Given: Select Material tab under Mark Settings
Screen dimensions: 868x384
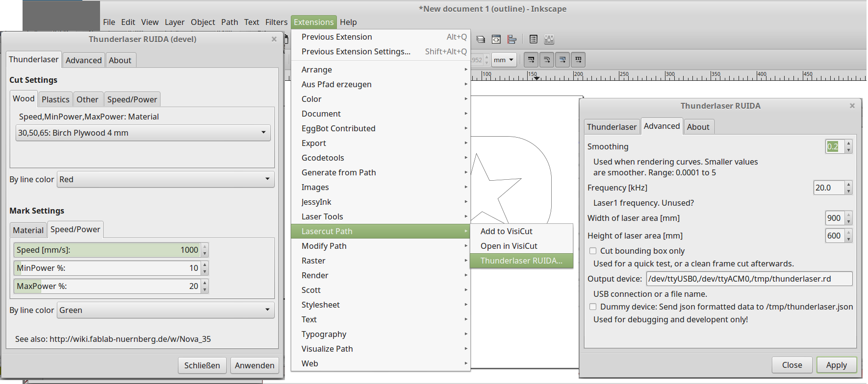Looking at the screenshot, I should click(28, 230).
